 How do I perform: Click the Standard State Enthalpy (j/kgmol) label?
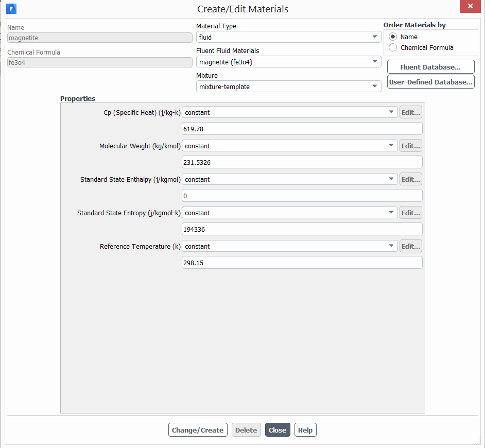[x=131, y=179]
